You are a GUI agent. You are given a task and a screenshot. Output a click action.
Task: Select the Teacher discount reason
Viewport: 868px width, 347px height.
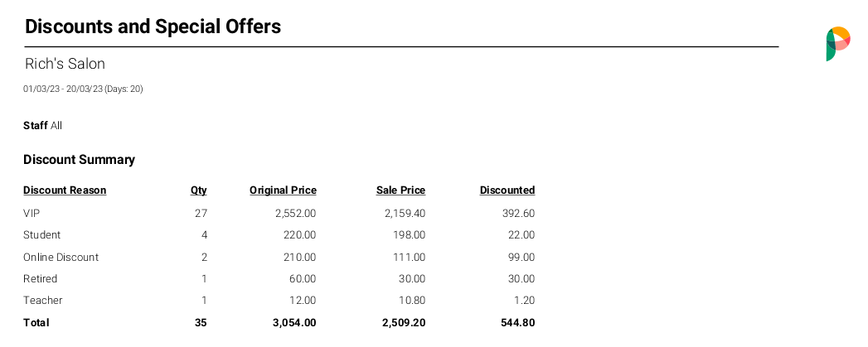click(42, 300)
